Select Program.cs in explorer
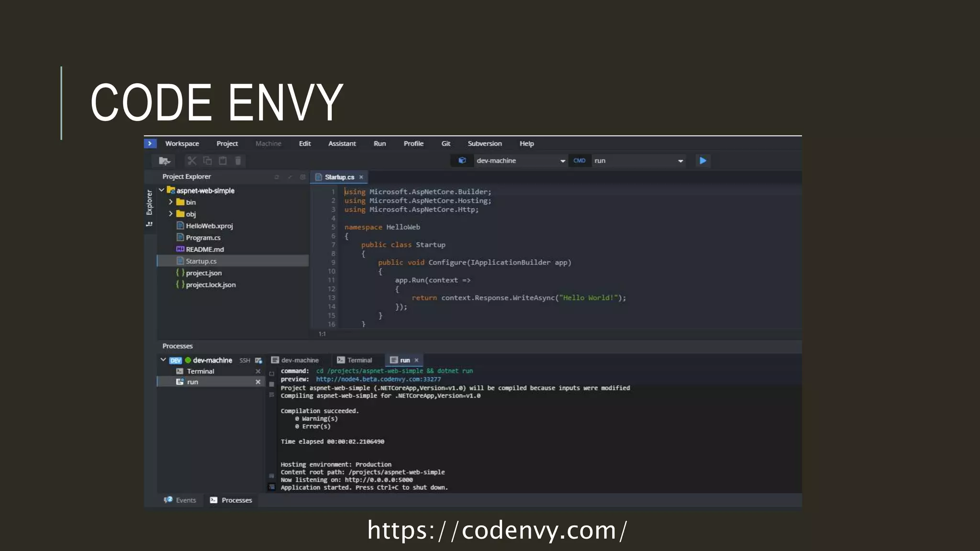The height and width of the screenshot is (551, 980). point(203,238)
